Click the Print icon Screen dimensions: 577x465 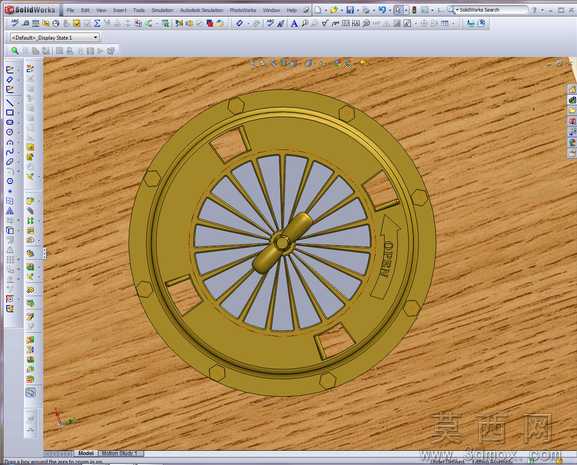pyautogui.click(x=366, y=10)
